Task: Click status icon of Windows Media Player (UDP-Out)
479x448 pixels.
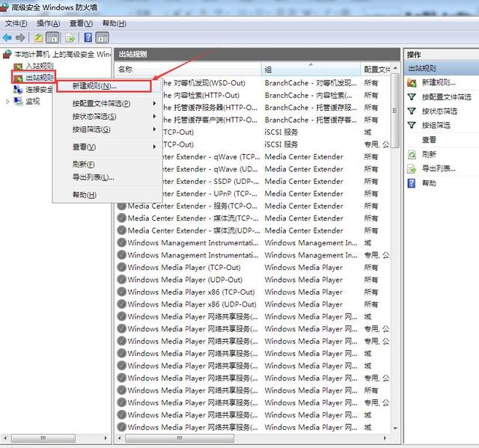Action: pos(121,279)
